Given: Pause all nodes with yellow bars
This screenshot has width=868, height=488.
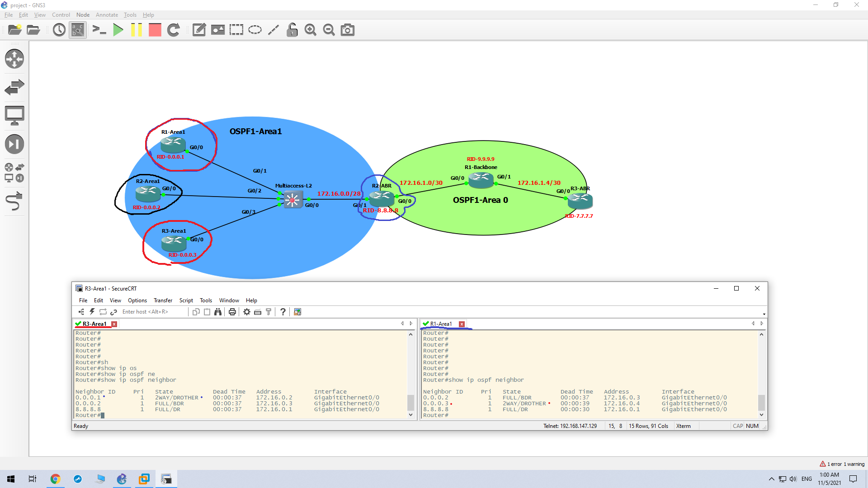Looking at the screenshot, I should (x=136, y=30).
